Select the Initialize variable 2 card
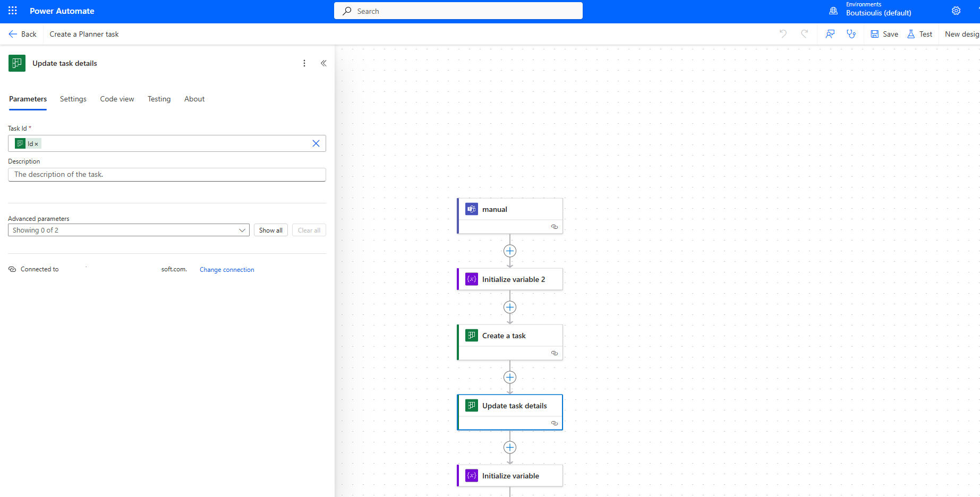 [510, 279]
